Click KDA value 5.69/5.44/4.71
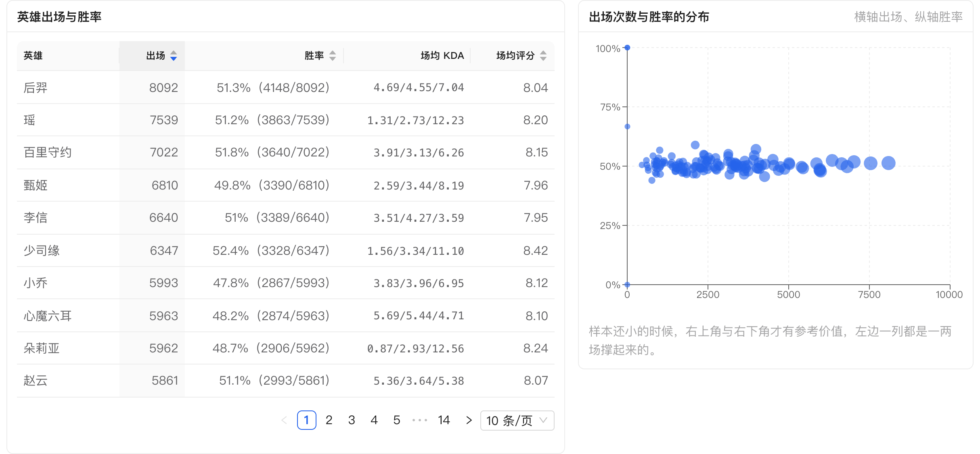980x454 pixels. point(419,316)
